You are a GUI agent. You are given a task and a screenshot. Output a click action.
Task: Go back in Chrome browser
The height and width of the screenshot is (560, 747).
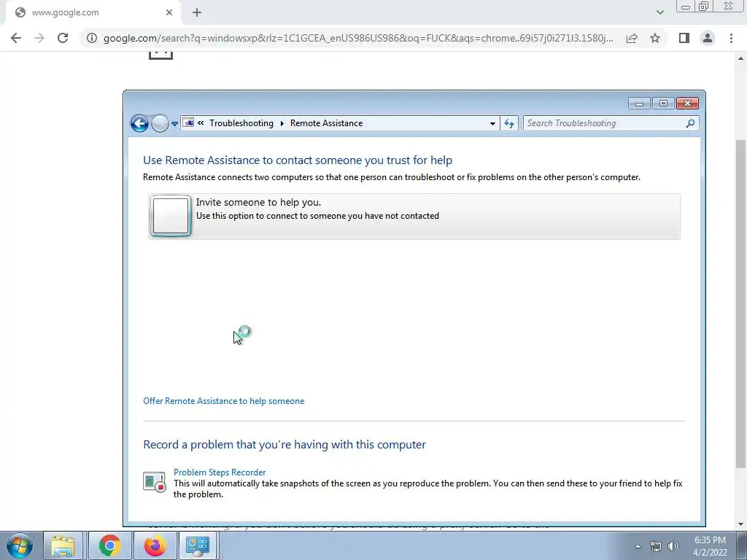16,38
